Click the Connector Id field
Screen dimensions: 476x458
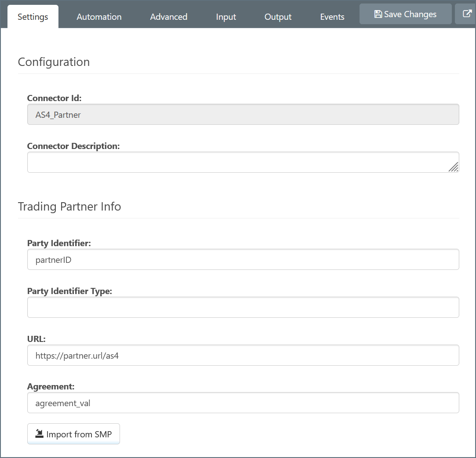point(243,114)
